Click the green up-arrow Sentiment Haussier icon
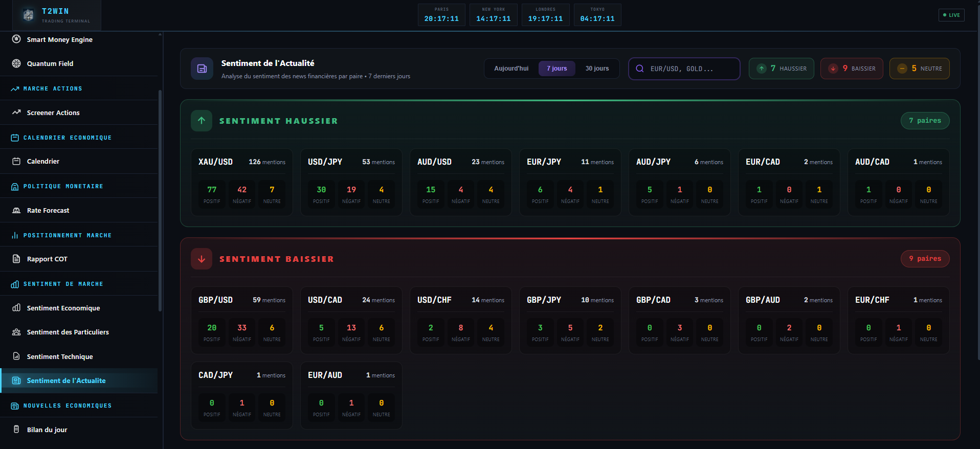The height and width of the screenshot is (449, 980). pos(202,121)
